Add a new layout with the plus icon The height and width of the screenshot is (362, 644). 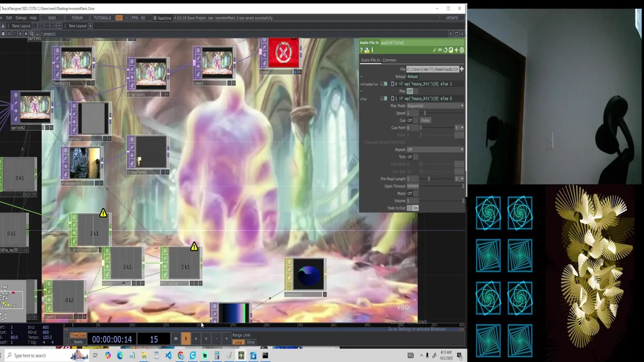tap(90, 26)
